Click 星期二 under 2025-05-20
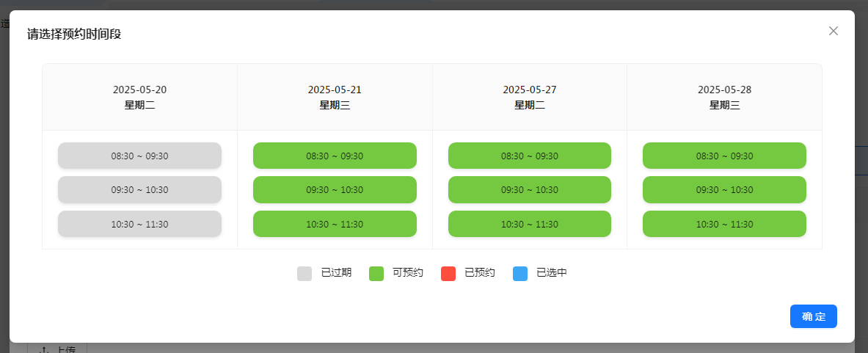Image resolution: width=868 pixels, height=353 pixels. (139, 105)
